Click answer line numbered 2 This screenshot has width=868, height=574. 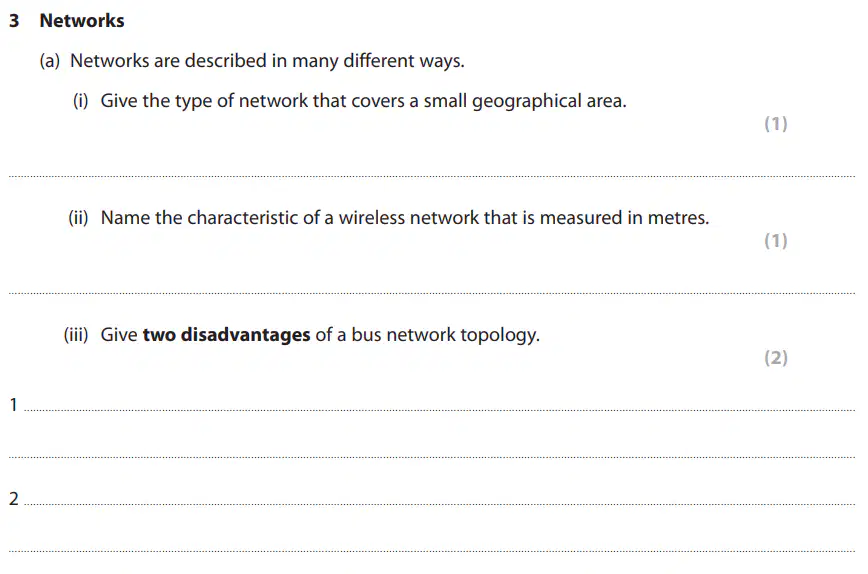(440, 504)
